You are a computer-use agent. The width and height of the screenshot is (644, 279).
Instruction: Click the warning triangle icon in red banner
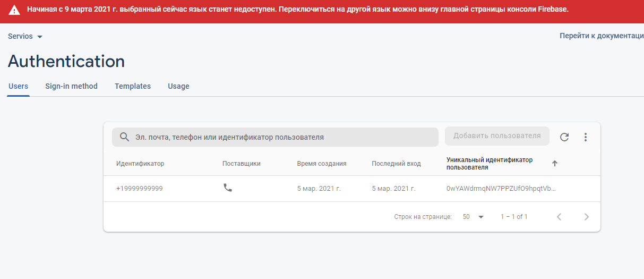[14, 10]
